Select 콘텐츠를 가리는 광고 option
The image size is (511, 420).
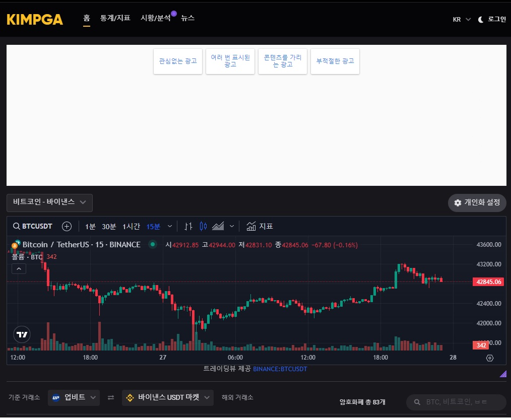283,61
